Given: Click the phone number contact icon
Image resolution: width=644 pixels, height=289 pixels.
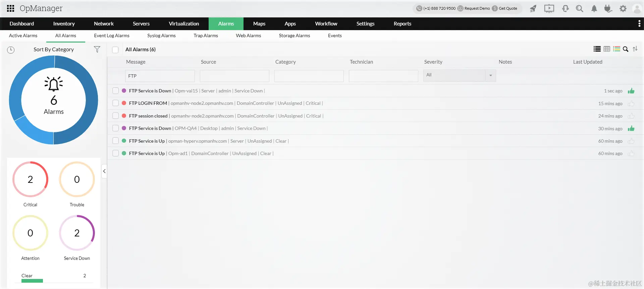Looking at the screenshot, I should [419, 8].
